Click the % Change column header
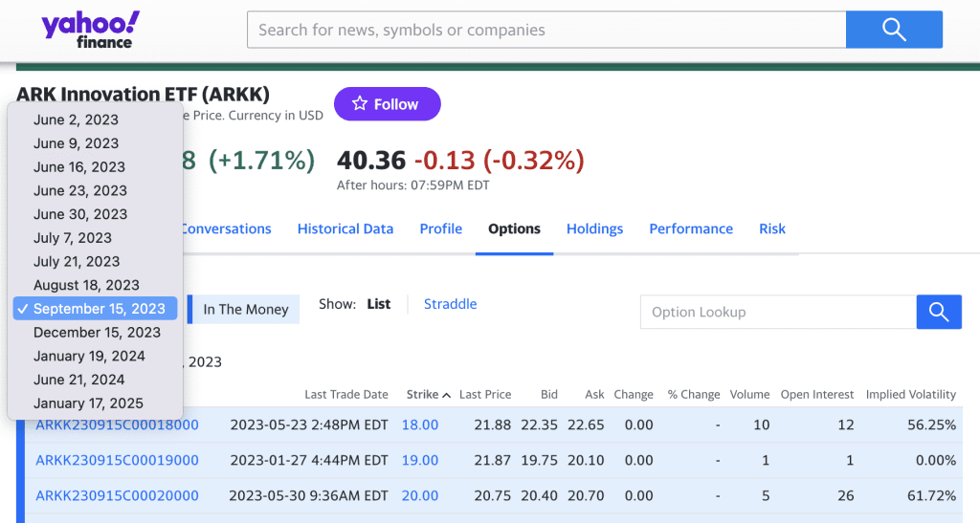Viewport: 980px width, 523px height. click(x=694, y=395)
